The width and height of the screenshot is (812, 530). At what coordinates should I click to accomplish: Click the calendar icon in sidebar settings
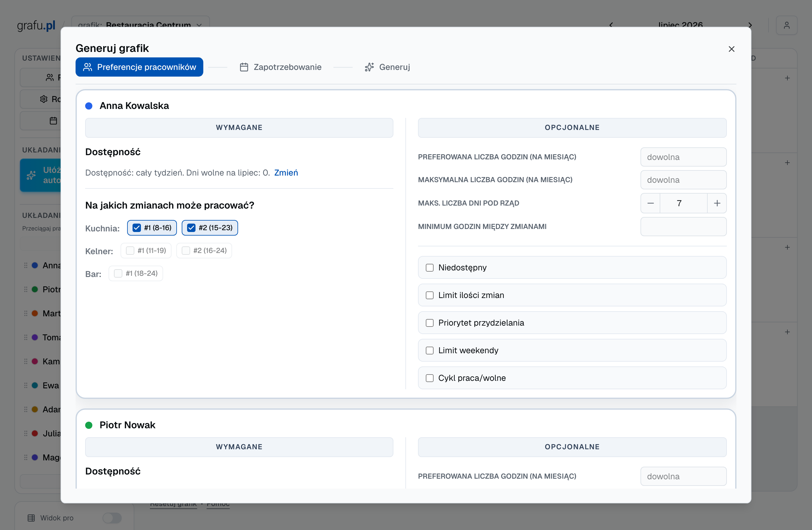pyautogui.click(x=53, y=121)
